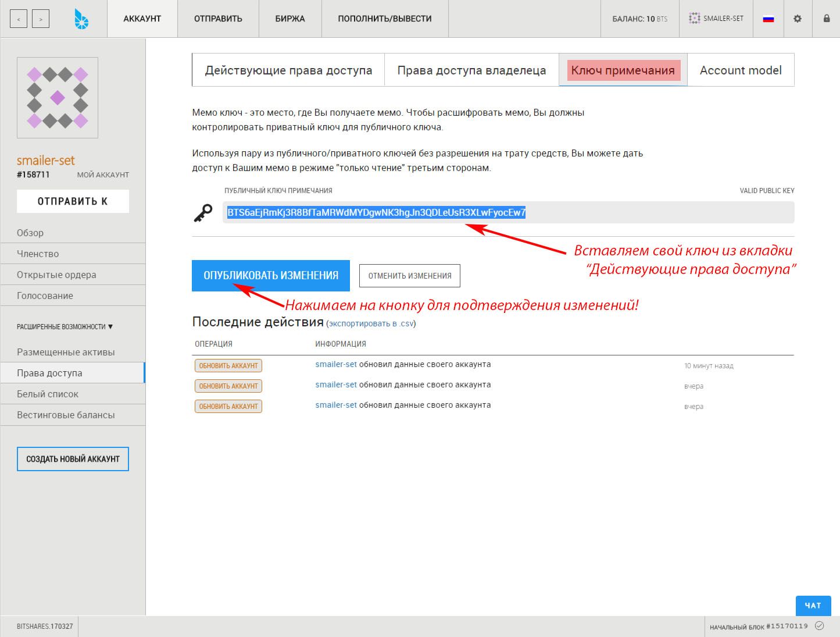Click the ОТПРАВИТЬ К button
Screen dimensions: 840x637
pyautogui.click(x=73, y=201)
